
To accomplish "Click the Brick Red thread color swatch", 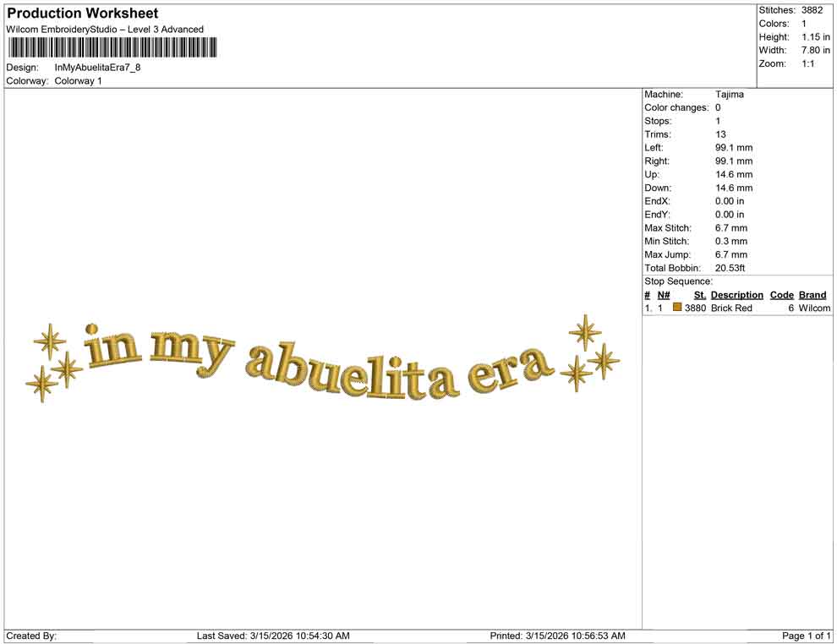I will point(677,308).
